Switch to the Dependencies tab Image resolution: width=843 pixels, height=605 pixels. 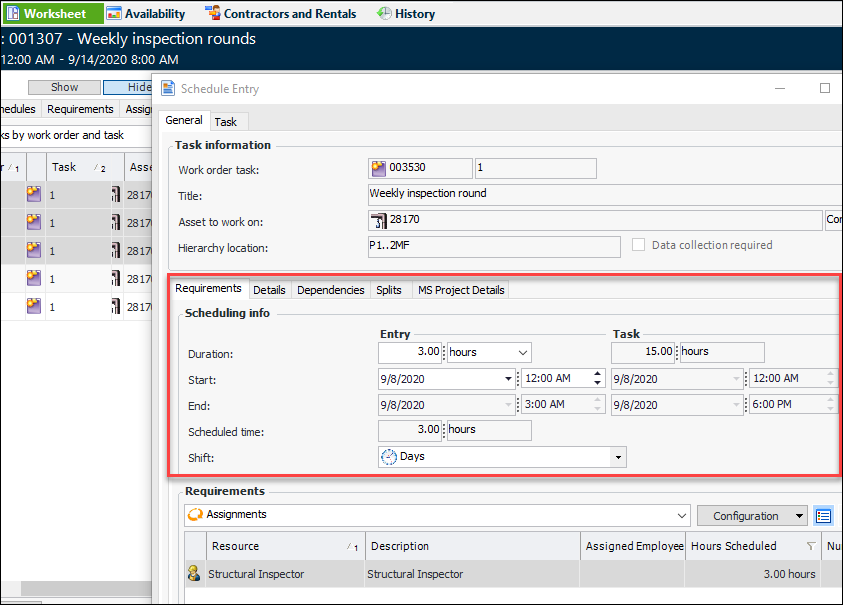click(330, 290)
